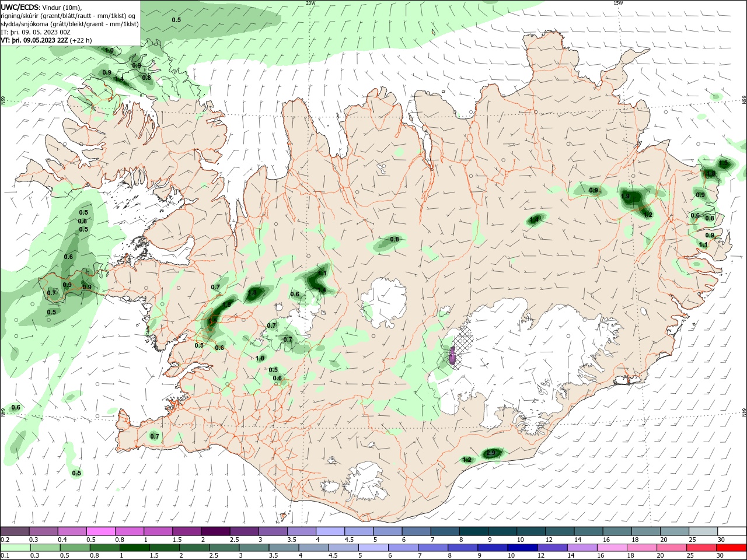Click lower legend pale green swatch 0.1 to 0.3

point(15,548)
